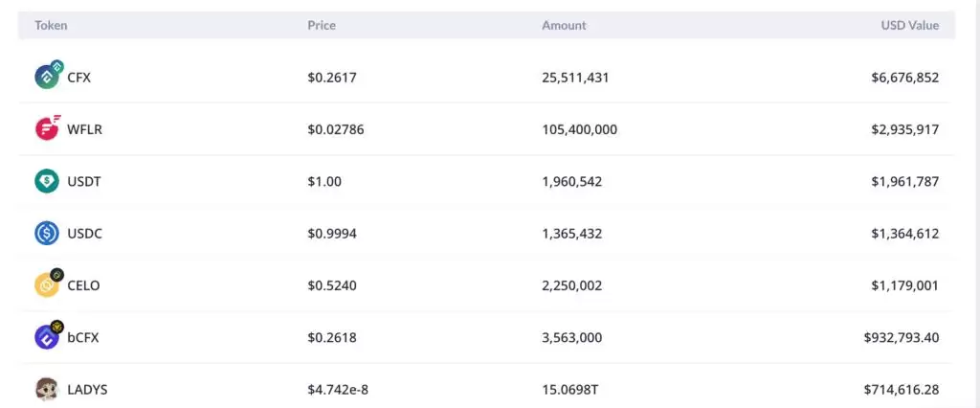The height and width of the screenshot is (408, 980).
Task: Open the USDT token name link
Action: pyautogui.click(x=84, y=181)
